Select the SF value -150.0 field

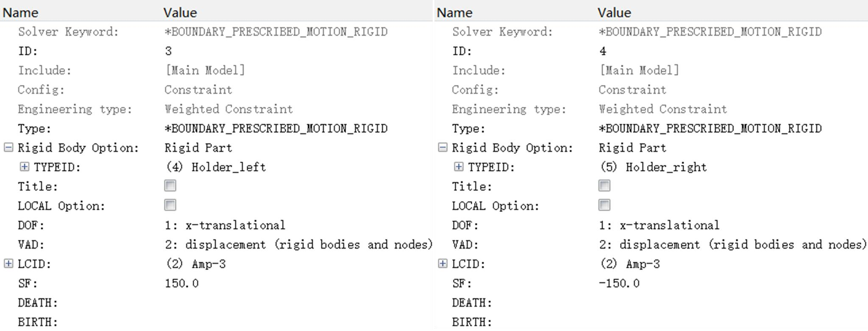[732, 283]
